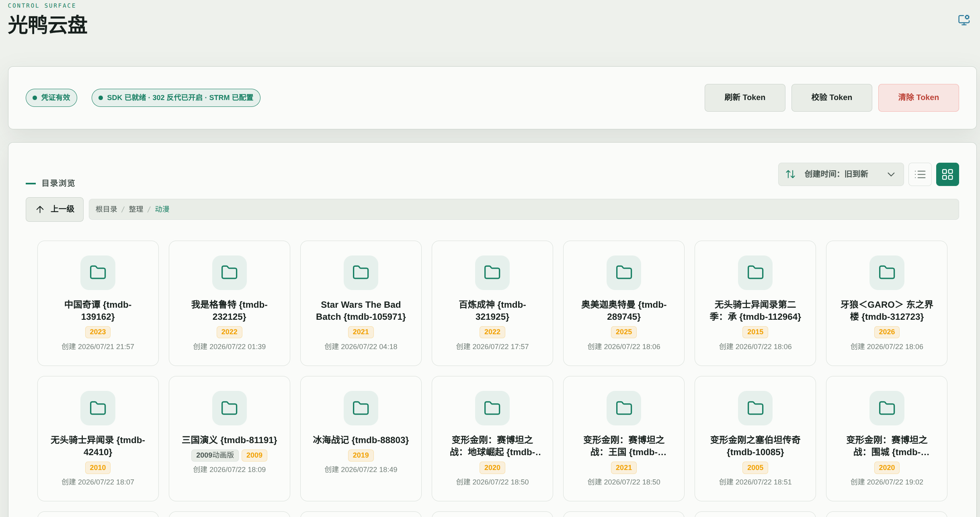Open the 牙狼 GARO 东之界楼 folder icon
The height and width of the screenshot is (517, 980).
coord(887,273)
